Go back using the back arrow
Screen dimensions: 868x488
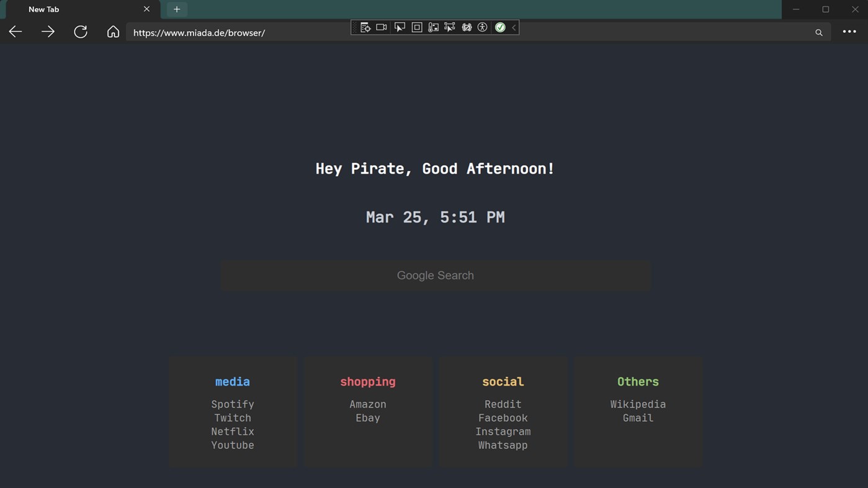tap(16, 32)
